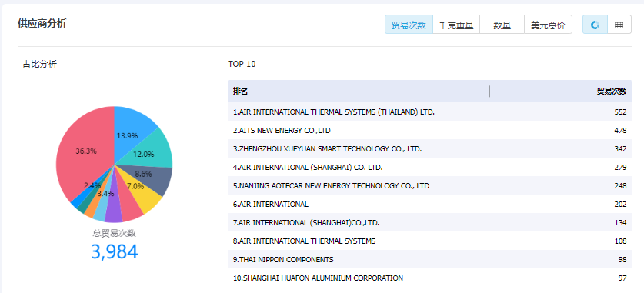Select the 数量 tab
The image size is (644, 293).
[502, 25]
